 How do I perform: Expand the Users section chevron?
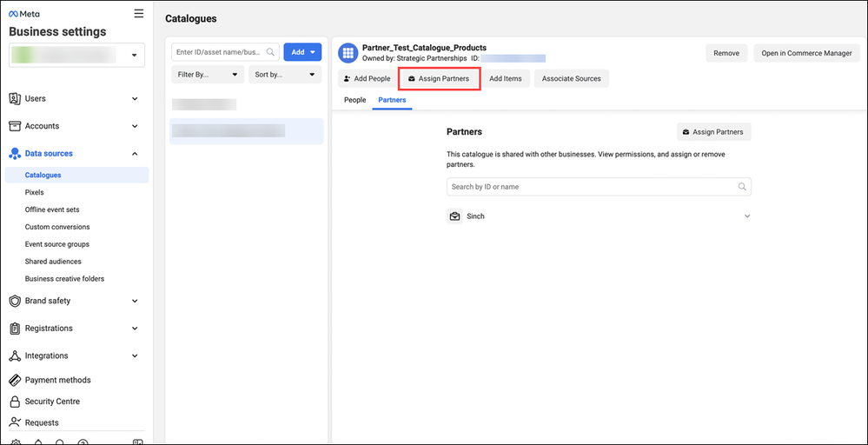(x=135, y=98)
